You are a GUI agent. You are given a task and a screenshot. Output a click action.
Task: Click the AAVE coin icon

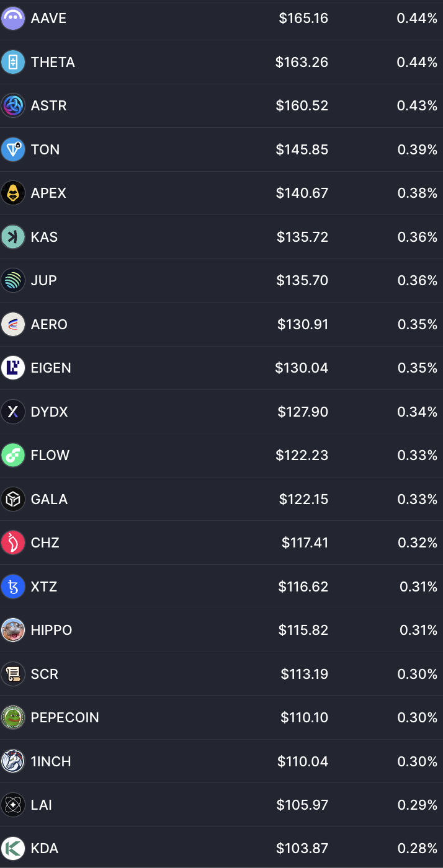coord(13,19)
